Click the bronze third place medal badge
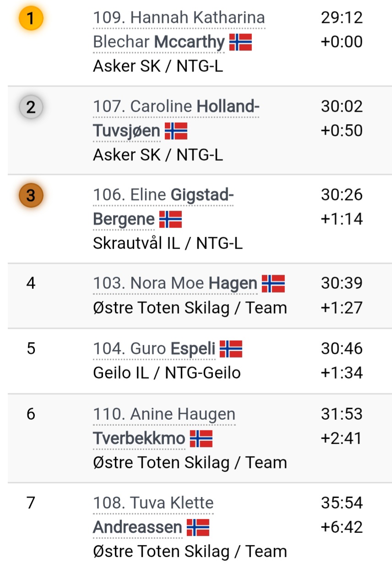Viewport: 392px width, 564px height. [x=31, y=196]
